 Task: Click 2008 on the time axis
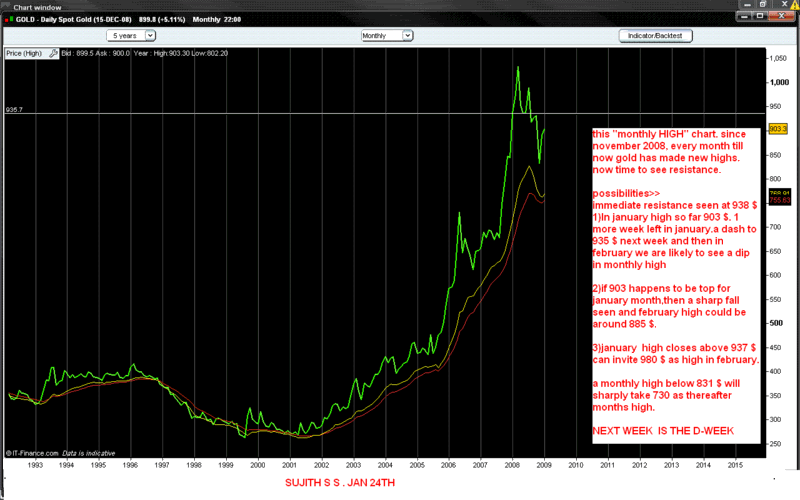513,465
